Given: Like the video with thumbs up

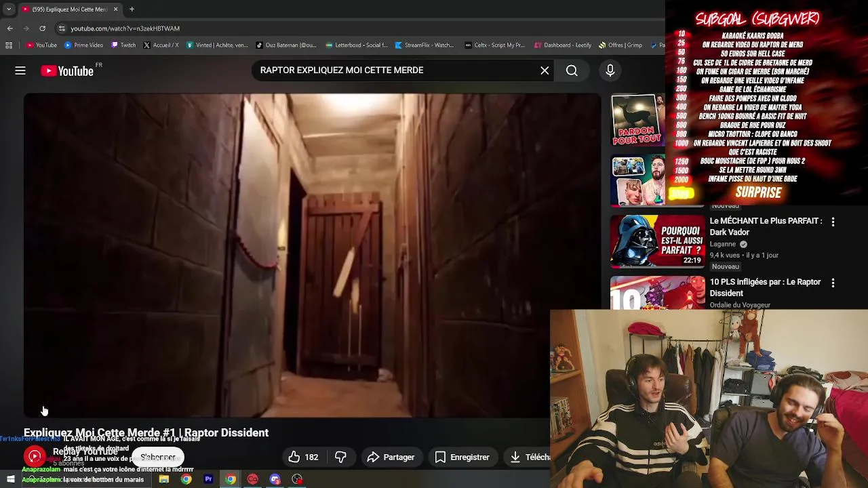Looking at the screenshot, I should click(x=303, y=457).
